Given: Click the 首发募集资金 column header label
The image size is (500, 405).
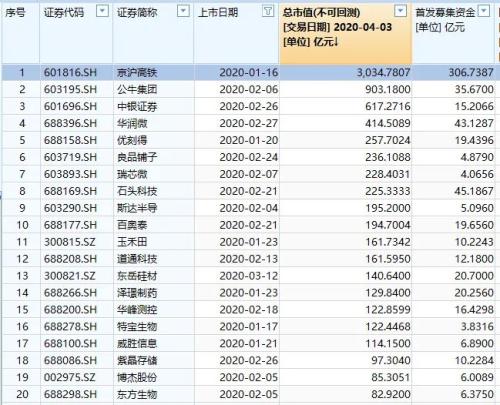Looking at the screenshot, I should point(445,13).
